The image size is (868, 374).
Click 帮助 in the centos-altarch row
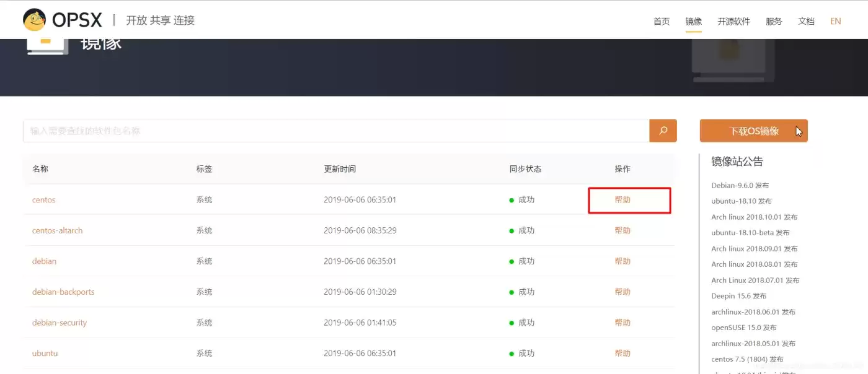pyautogui.click(x=622, y=230)
